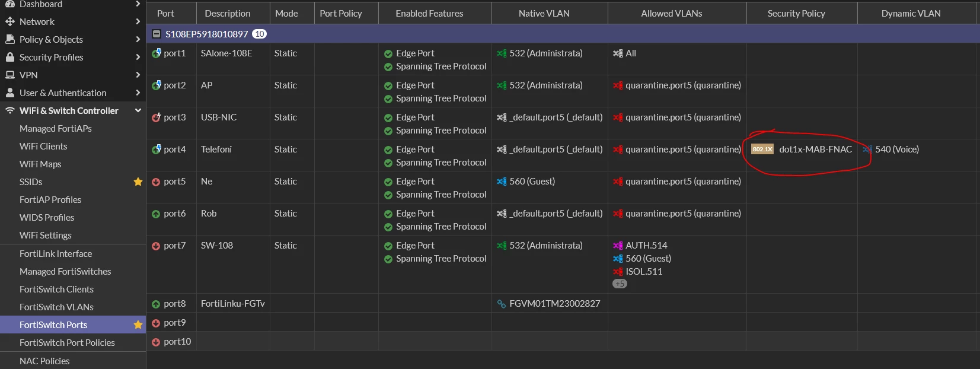Click the VPN laptop icon

9,75
